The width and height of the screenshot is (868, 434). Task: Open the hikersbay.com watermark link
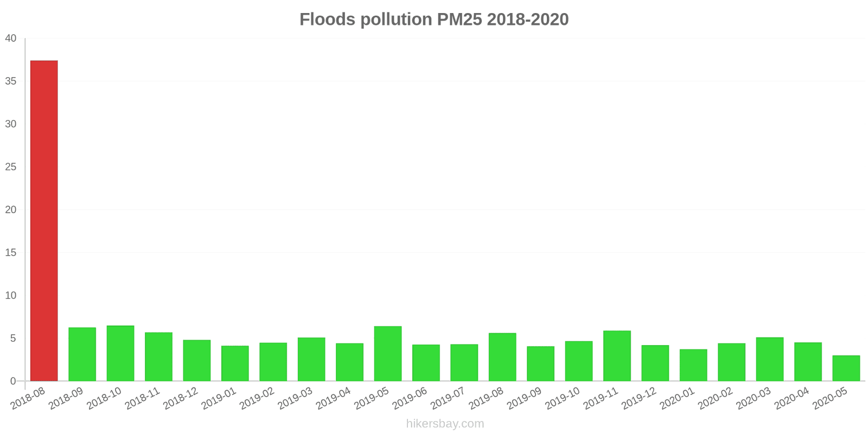445,424
